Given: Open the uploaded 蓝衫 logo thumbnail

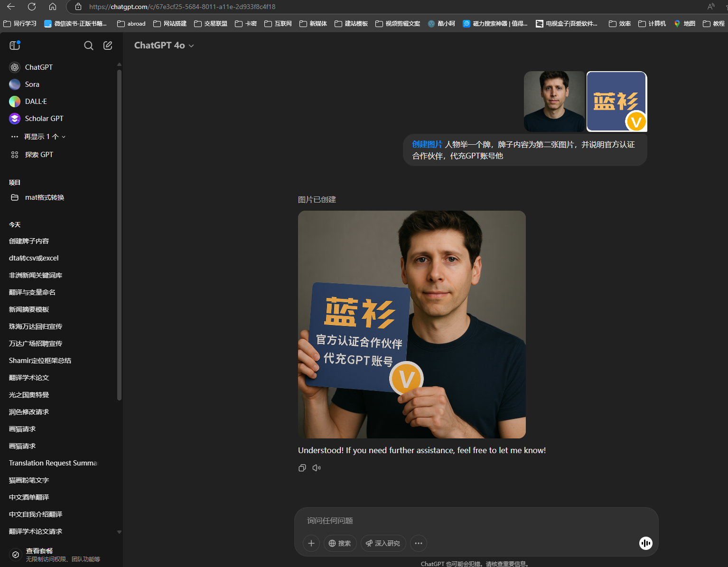Looking at the screenshot, I should point(617,102).
